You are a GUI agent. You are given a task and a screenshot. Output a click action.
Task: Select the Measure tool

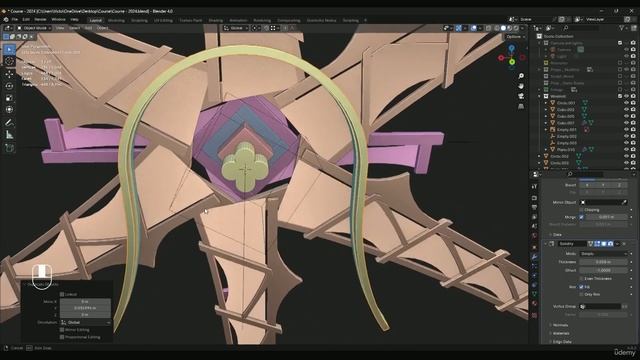(9, 135)
